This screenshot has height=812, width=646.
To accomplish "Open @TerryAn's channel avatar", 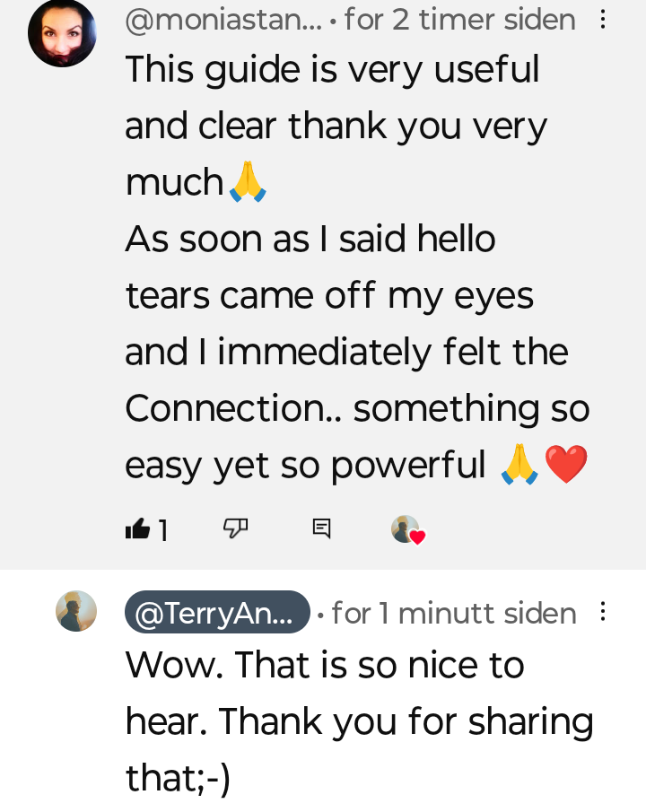I will (76, 611).
